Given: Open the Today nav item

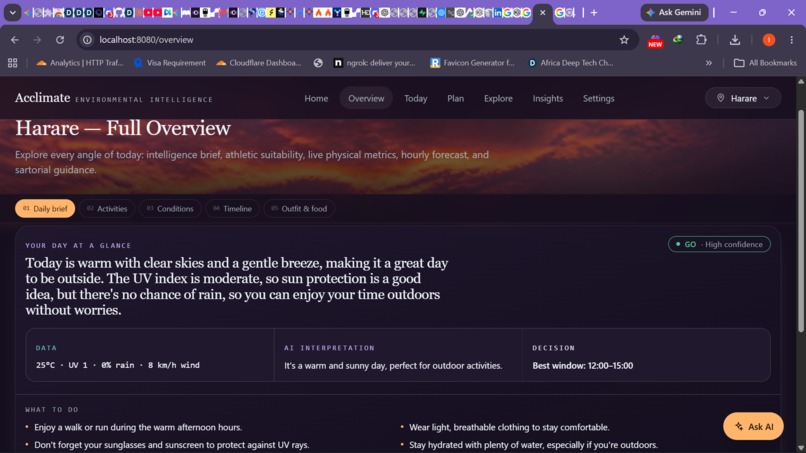Looking at the screenshot, I should [x=415, y=98].
